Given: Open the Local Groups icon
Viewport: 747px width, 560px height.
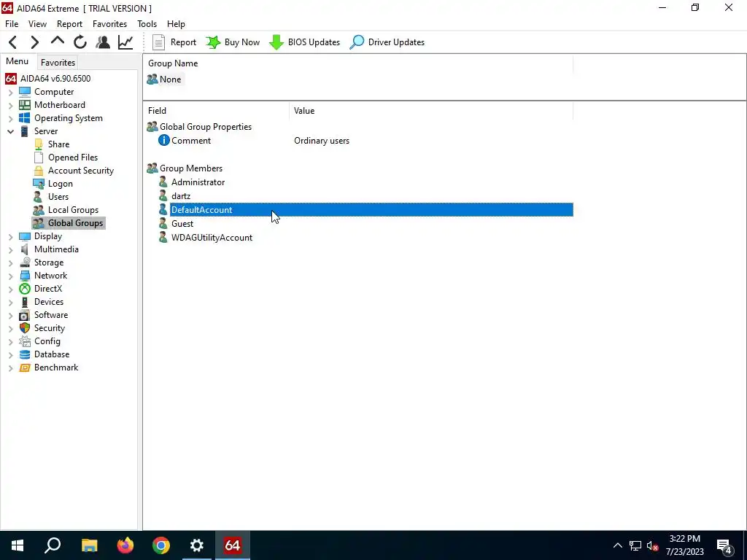Looking at the screenshot, I should [x=39, y=210].
